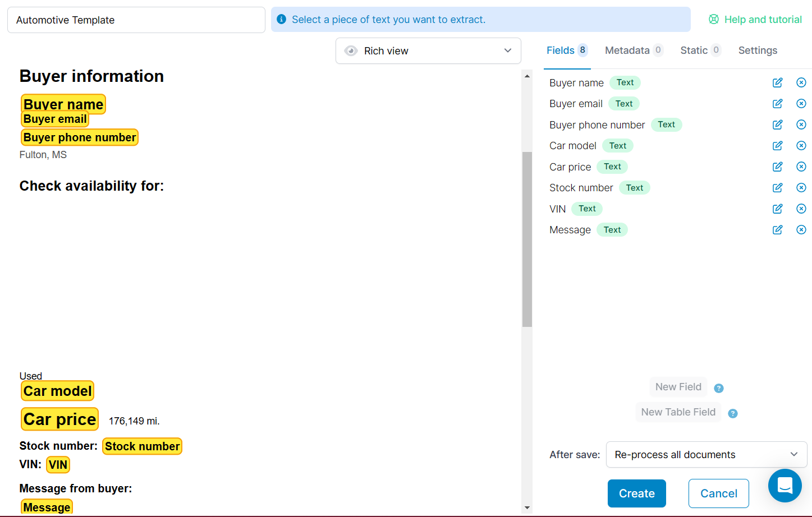Remove the Buyer email field using its X icon

tap(801, 103)
